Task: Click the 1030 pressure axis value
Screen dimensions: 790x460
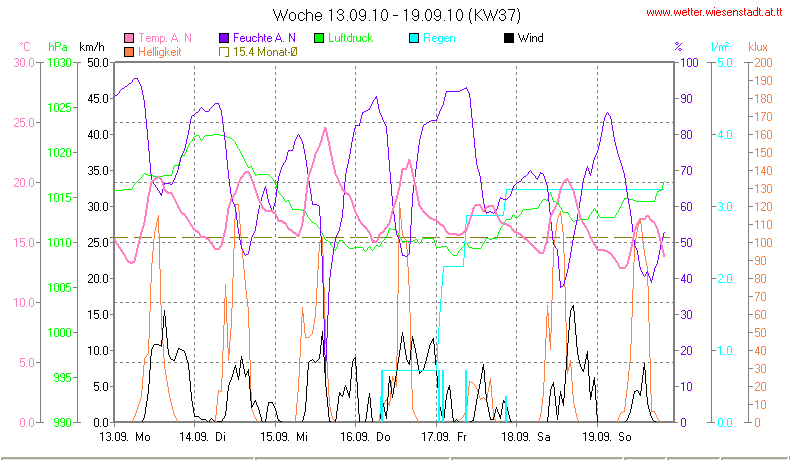Action: click(x=60, y=63)
